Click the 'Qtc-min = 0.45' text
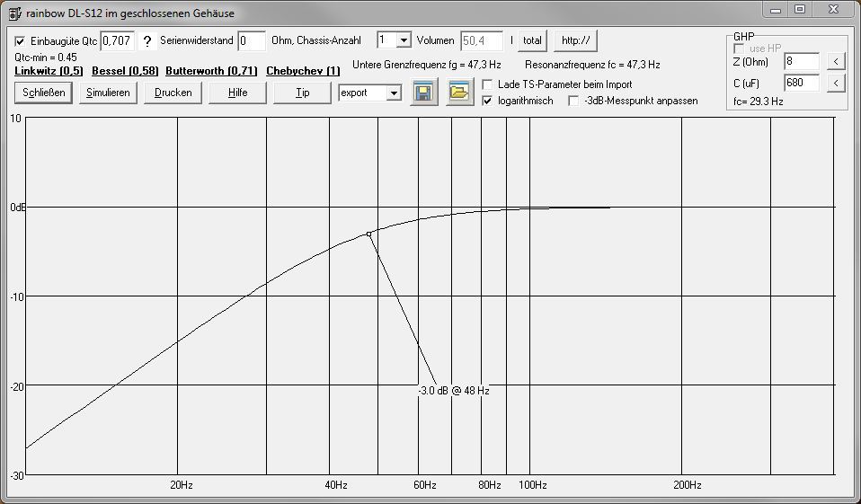 (x=46, y=57)
